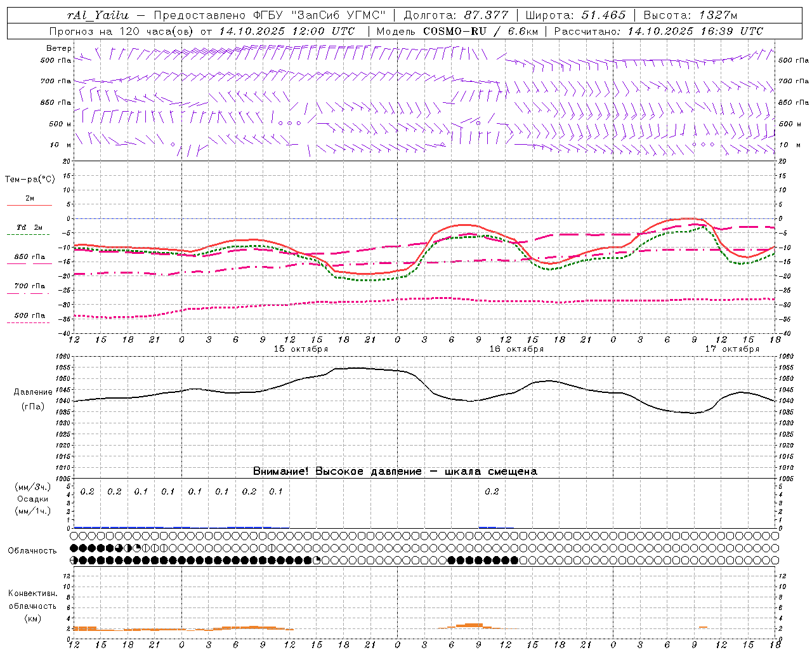
Task: Select the Конвективн. облачность label
Action: [32, 600]
